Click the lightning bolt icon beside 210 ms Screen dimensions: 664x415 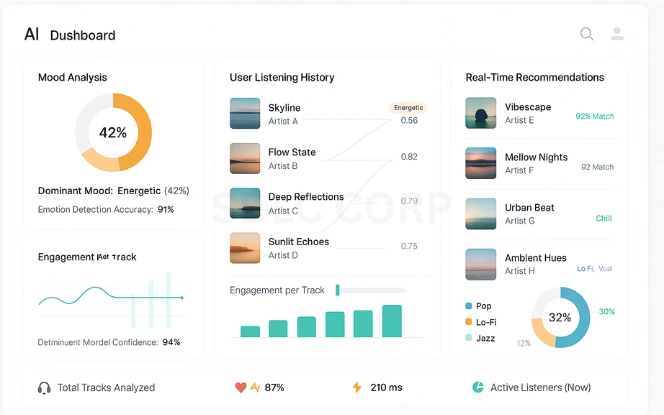point(357,388)
